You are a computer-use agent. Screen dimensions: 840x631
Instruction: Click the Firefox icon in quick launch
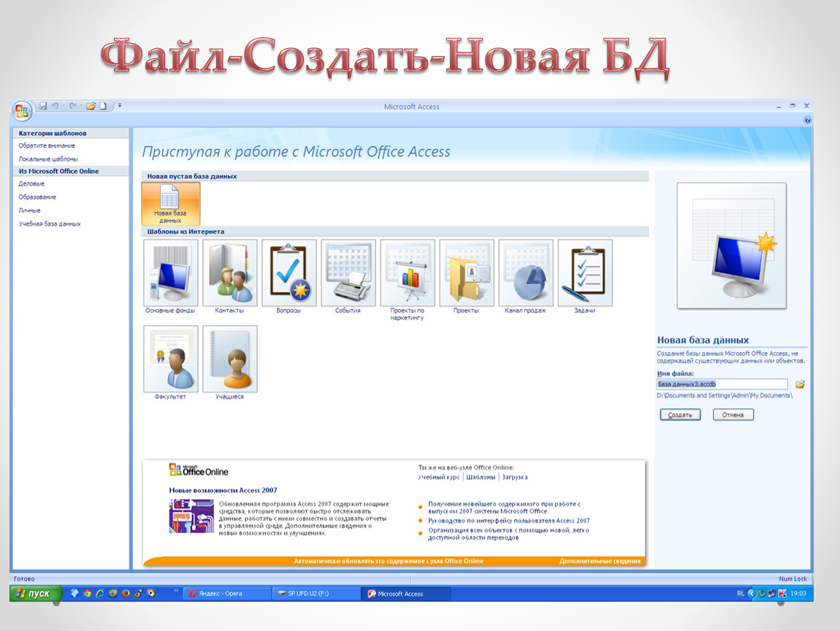126,594
